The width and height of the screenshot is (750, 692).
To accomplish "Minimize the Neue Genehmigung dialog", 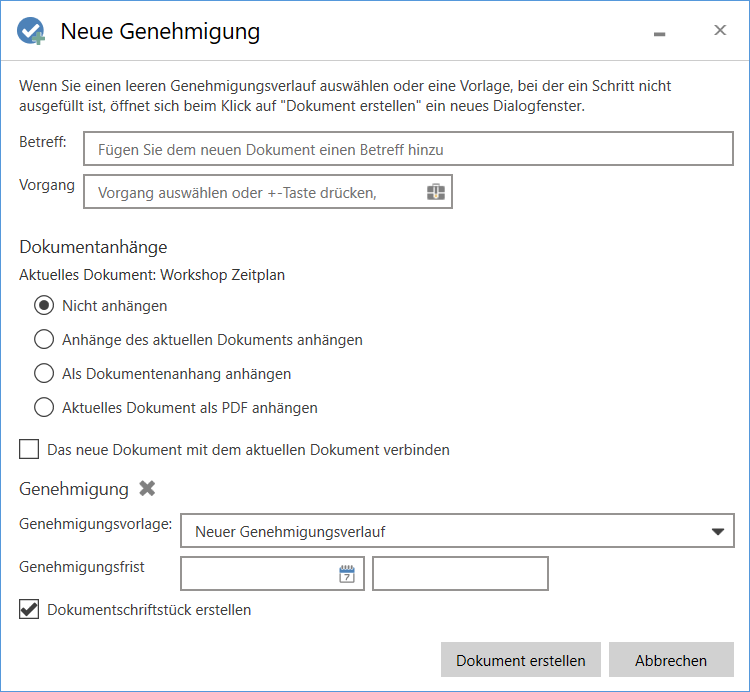I will click(x=659, y=32).
